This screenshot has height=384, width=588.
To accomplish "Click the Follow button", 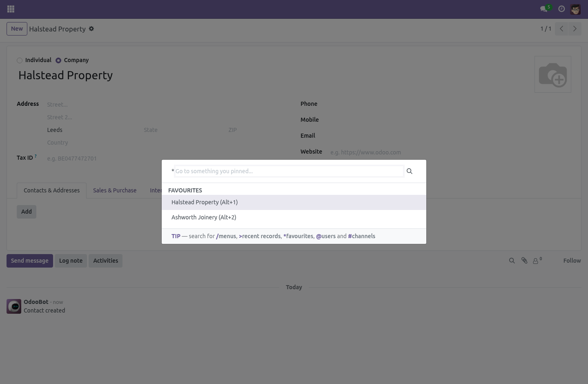I will (572, 261).
